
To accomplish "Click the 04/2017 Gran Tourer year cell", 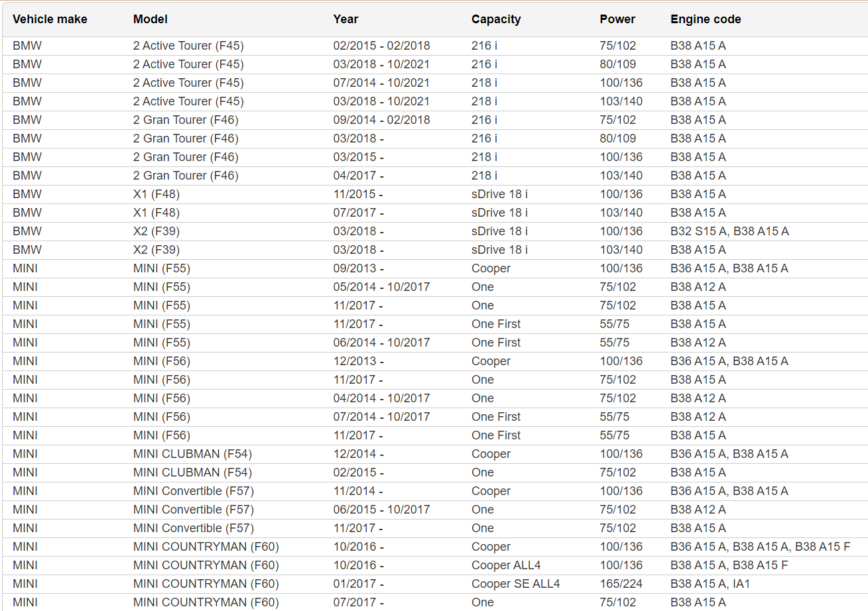I will (358, 176).
